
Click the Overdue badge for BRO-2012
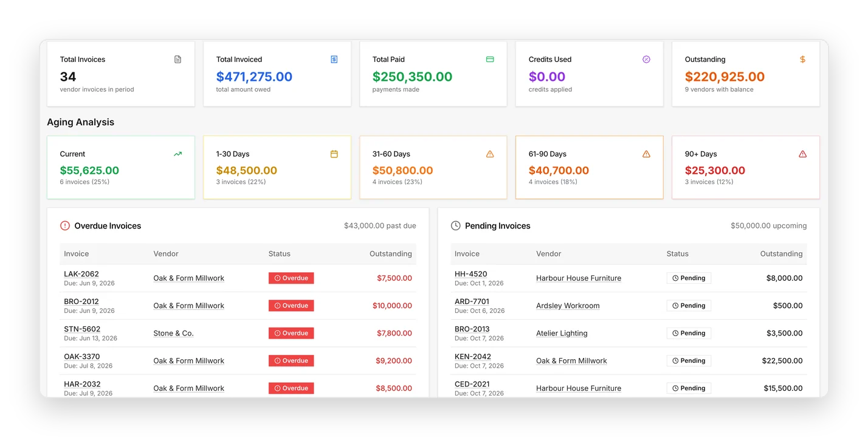(291, 306)
